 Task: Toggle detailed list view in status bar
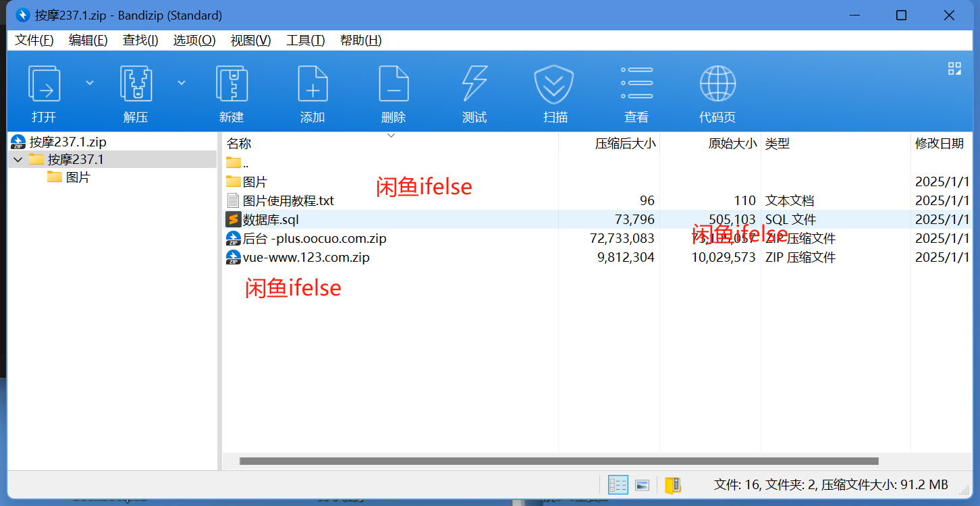coord(618,485)
